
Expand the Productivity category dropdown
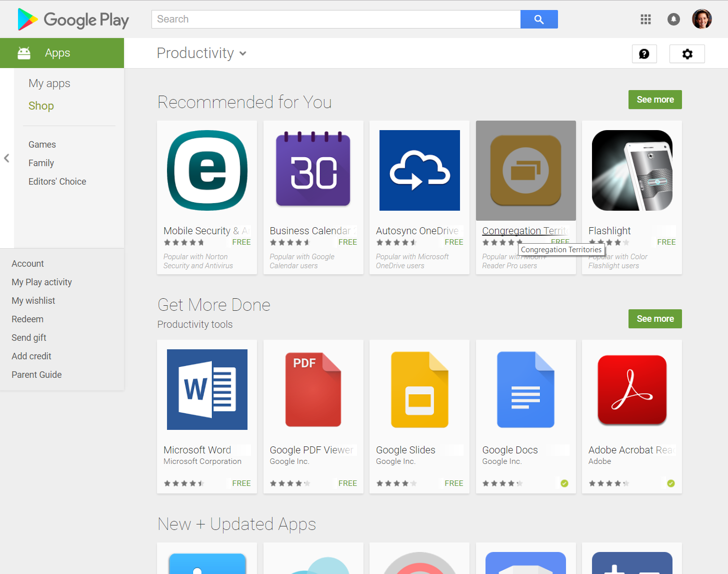tap(201, 53)
